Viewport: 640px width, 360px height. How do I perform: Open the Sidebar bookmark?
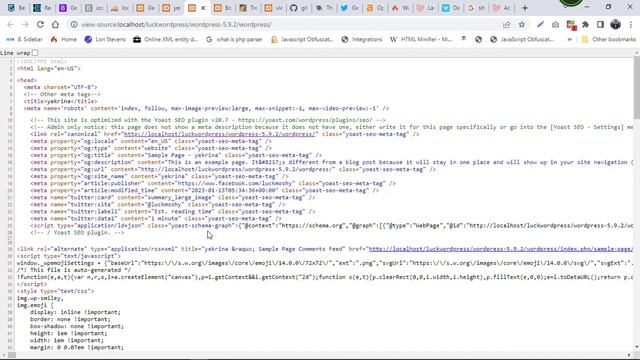point(24,39)
